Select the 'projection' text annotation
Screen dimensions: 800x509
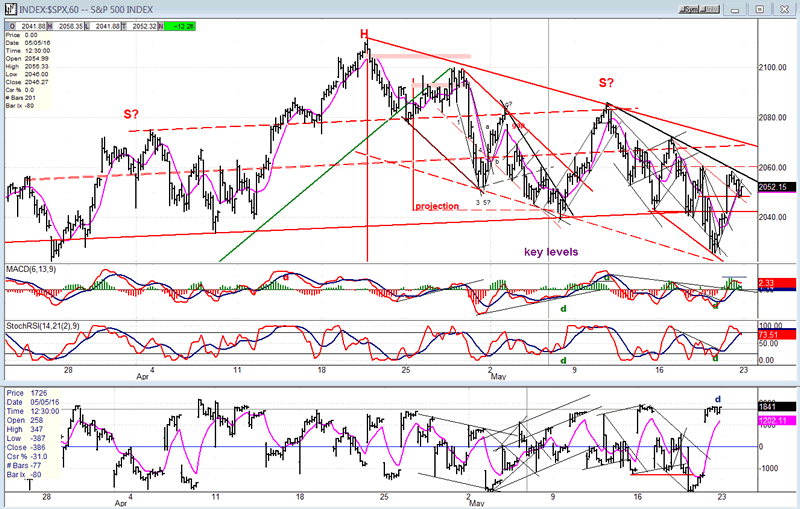point(438,206)
